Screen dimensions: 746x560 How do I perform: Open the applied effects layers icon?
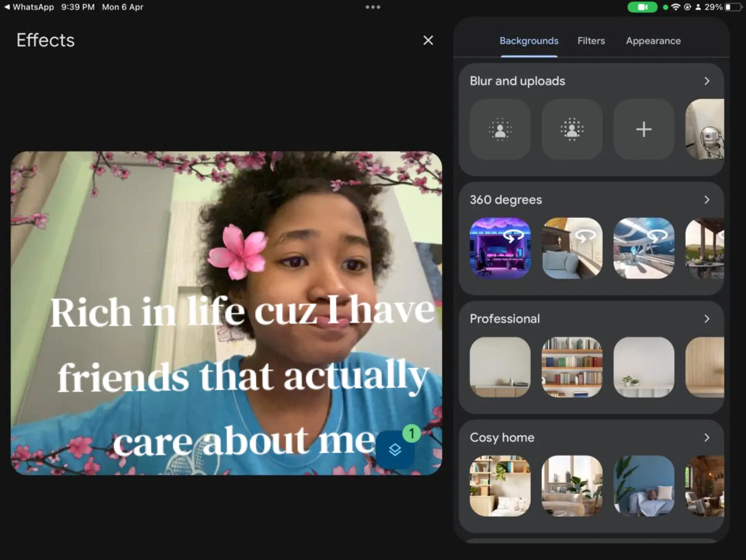395,449
